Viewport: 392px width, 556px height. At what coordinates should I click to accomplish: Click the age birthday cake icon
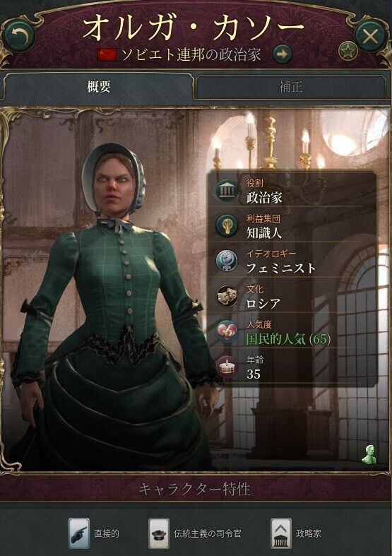coord(227,367)
